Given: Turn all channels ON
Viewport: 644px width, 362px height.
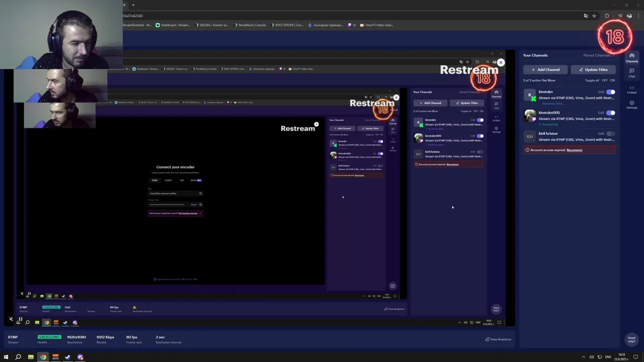Looking at the screenshot, I should pyautogui.click(x=612, y=80).
